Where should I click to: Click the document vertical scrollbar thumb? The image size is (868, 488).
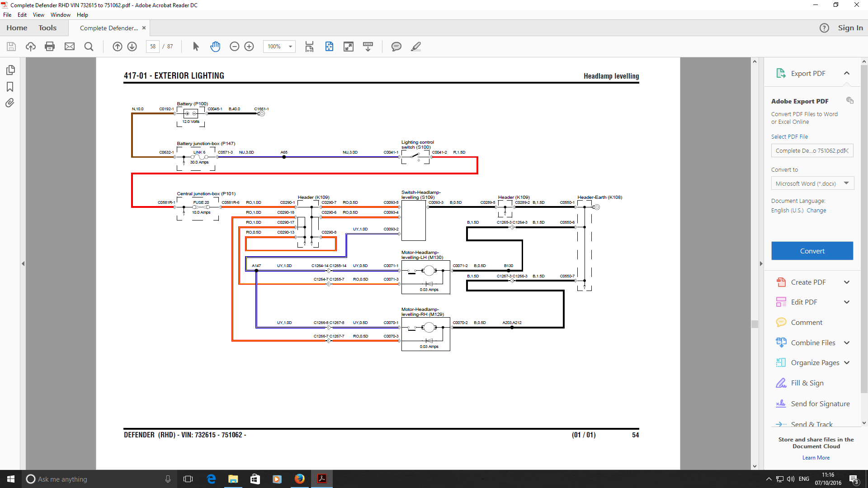coord(755,324)
